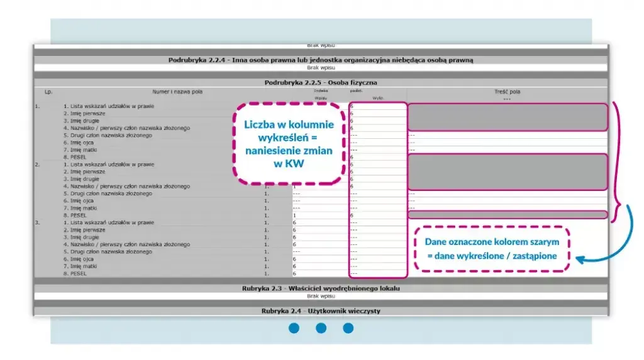
Task: Expand 'Rubryka 2.4 - Użytkownik wieczysty' section
Action: point(321,311)
